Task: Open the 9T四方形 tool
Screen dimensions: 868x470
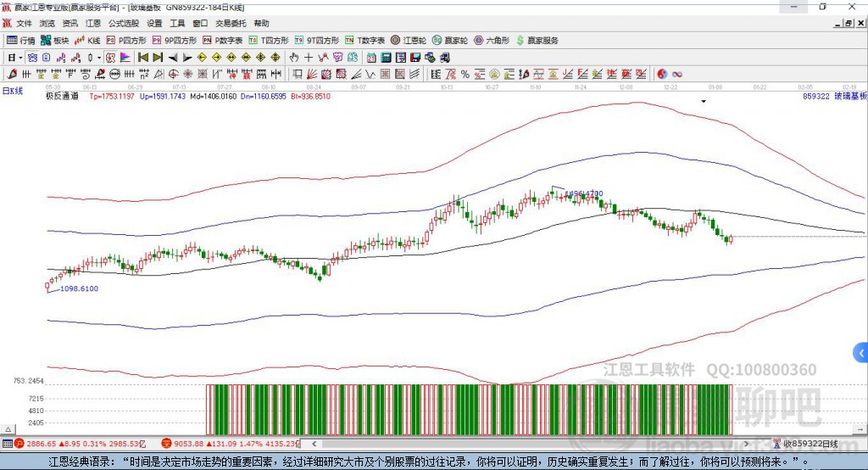Action: pyautogui.click(x=317, y=41)
